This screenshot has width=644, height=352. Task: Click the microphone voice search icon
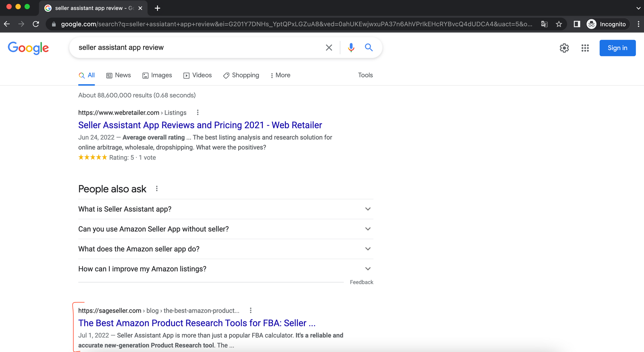click(x=351, y=48)
